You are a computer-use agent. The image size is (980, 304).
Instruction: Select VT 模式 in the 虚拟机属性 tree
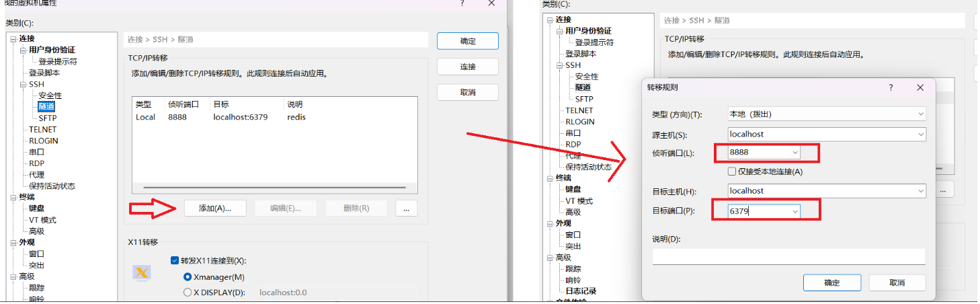pos(42,220)
